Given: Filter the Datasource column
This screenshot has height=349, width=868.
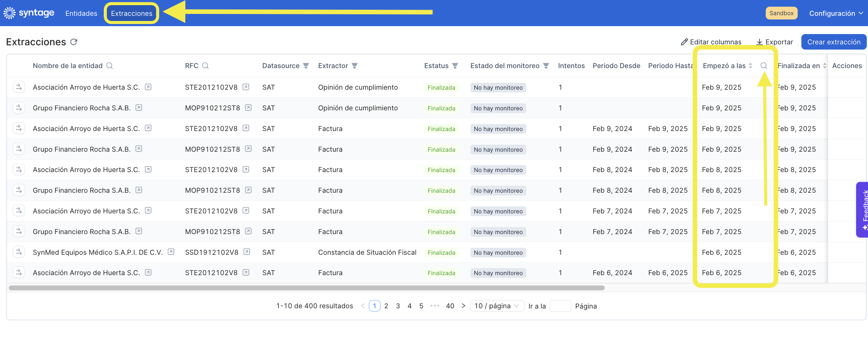Looking at the screenshot, I should [x=306, y=66].
